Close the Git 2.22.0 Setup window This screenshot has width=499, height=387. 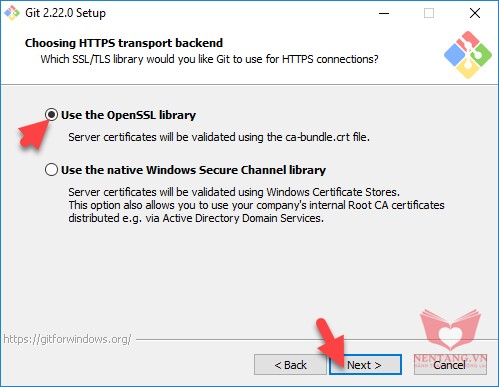475,13
